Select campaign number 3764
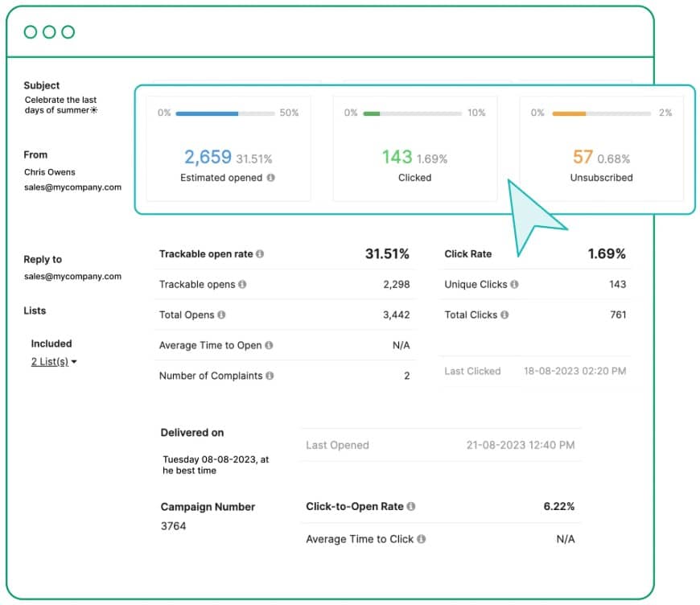 click(x=173, y=526)
